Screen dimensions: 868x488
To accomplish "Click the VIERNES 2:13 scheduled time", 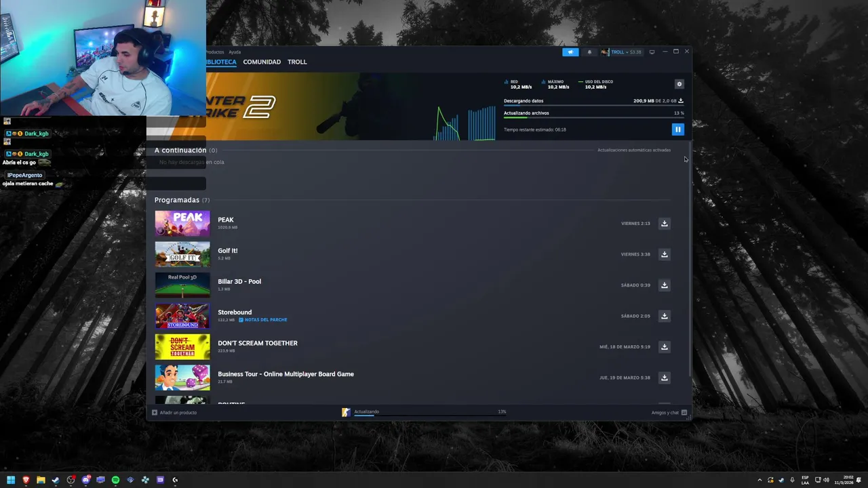I will click(635, 224).
